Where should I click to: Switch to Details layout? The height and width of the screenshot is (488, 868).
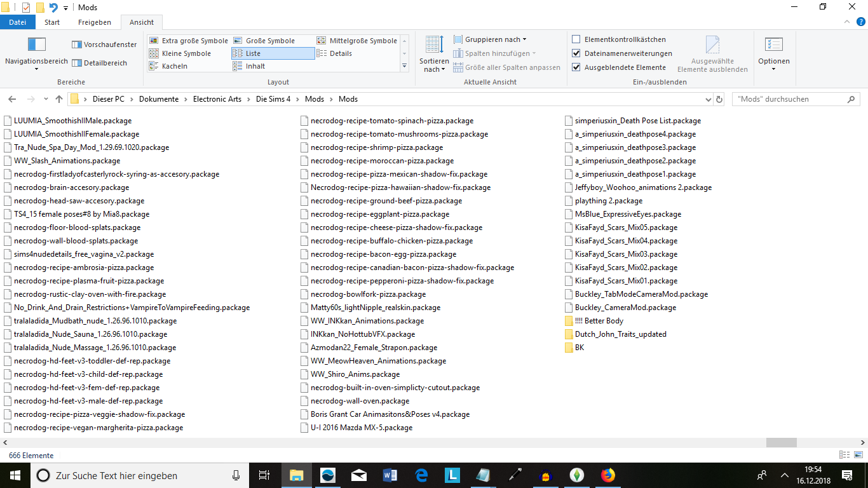[x=334, y=53]
